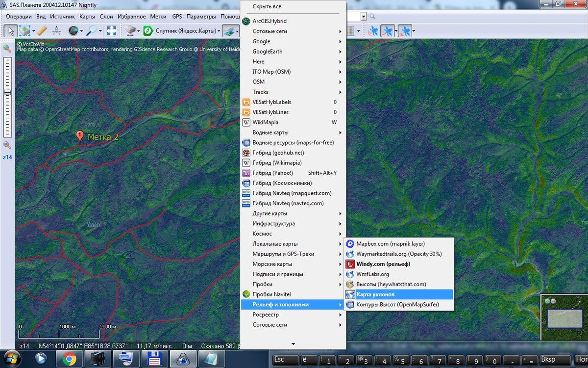Click the zoom-out magnifier below the slider
This screenshot has width=588, height=368.
(x=7, y=145)
